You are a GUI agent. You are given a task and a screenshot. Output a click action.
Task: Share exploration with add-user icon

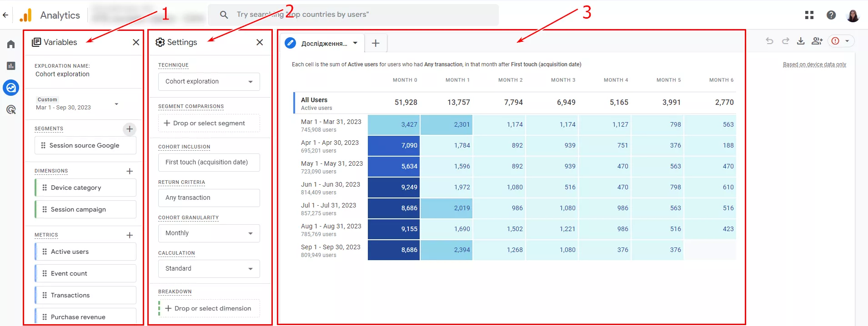[x=817, y=41]
